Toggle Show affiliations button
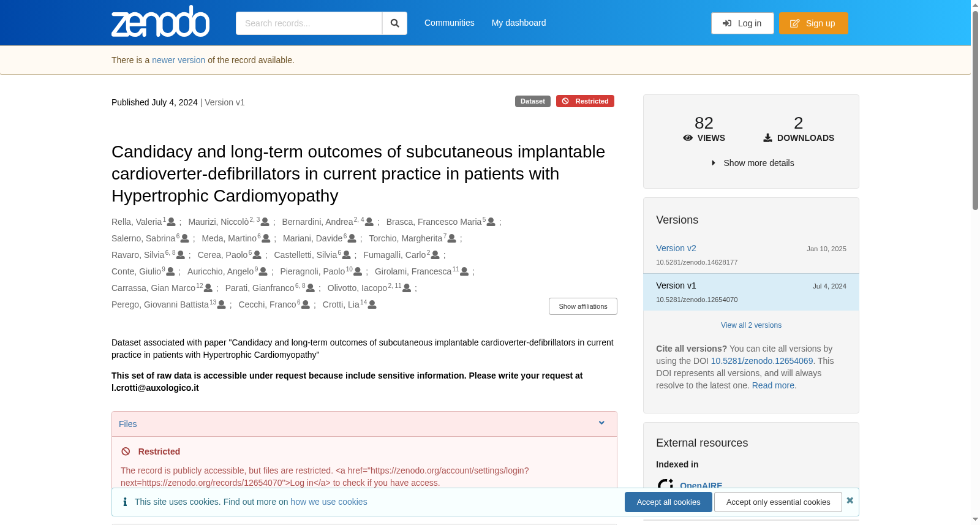This screenshot has width=980, height=525. [583, 306]
